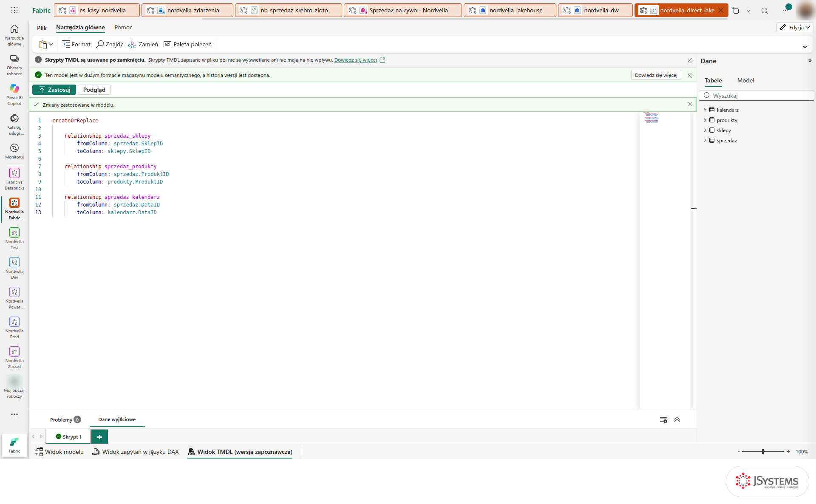Switch to the Tabele tab
The height and width of the screenshot is (504, 816).
point(713,80)
